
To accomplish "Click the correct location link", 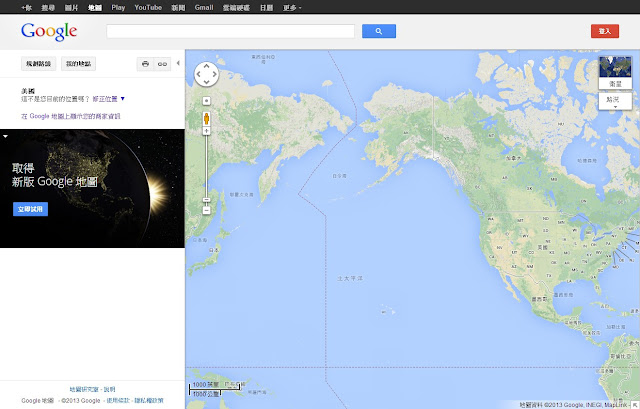I will 105,99.
